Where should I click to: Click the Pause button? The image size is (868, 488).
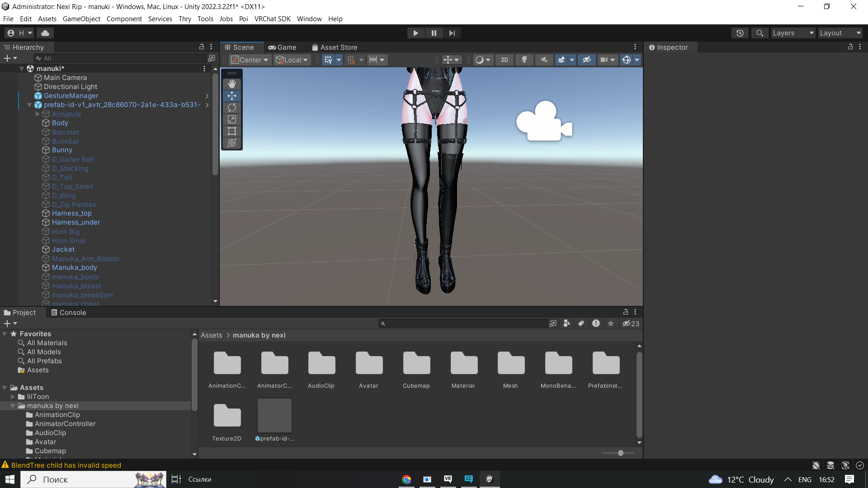pos(434,33)
